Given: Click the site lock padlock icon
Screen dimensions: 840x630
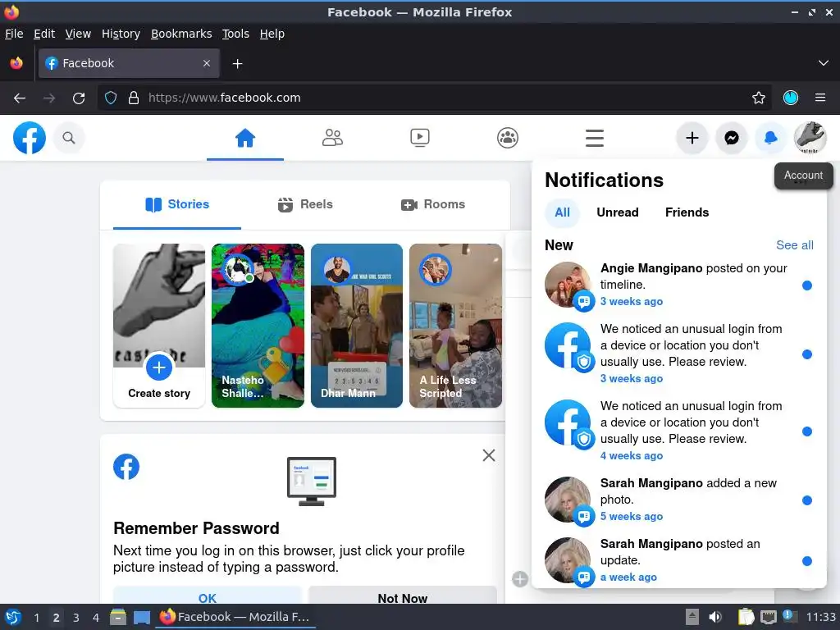Looking at the screenshot, I should click(x=134, y=98).
